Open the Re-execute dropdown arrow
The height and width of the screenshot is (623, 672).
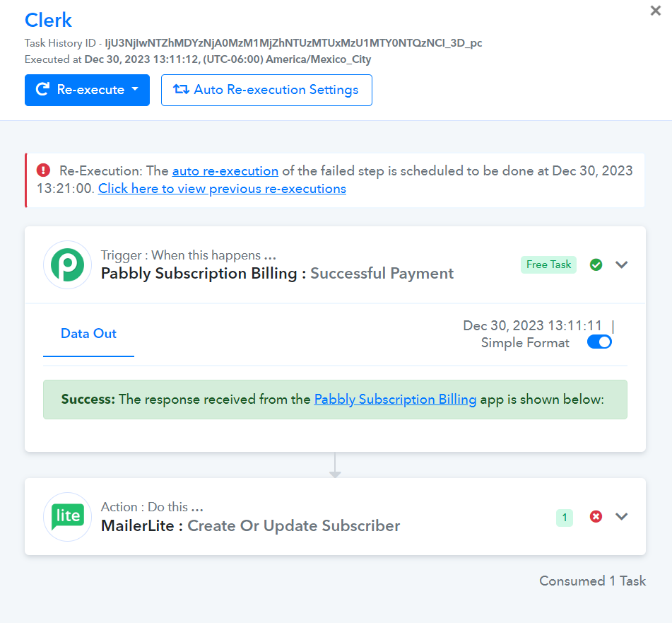coord(135,89)
